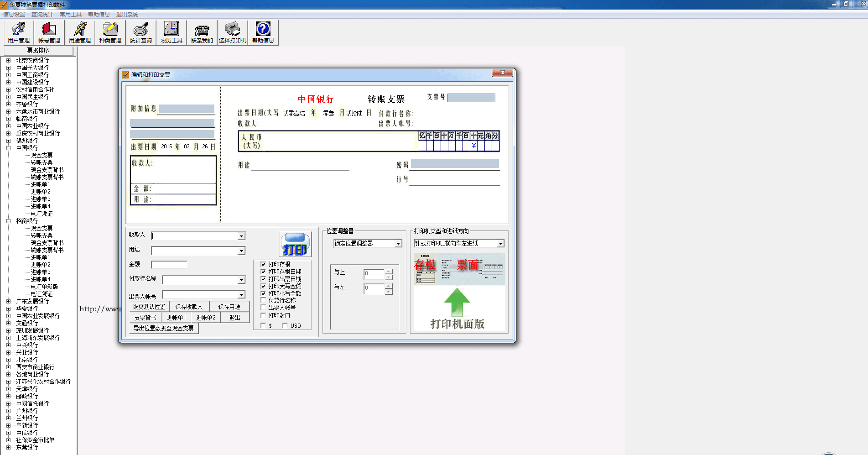Expand the 锁定位置调整器 dropdown list
The width and height of the screenshot is (868, 455).
point(398,244)
